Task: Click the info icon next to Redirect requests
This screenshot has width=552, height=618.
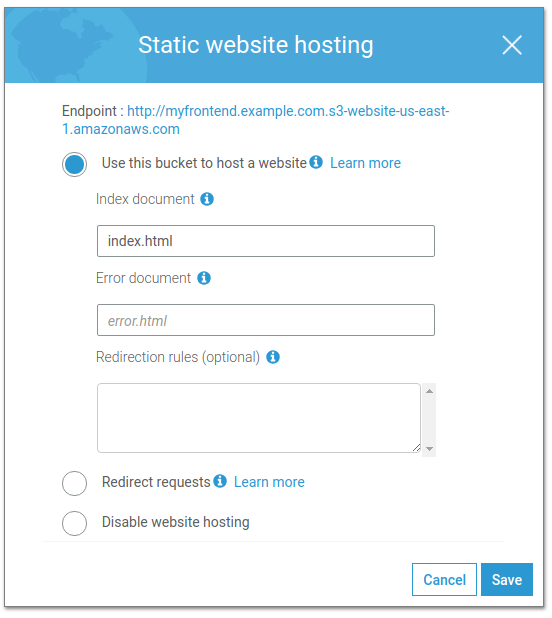Action: 220,481
